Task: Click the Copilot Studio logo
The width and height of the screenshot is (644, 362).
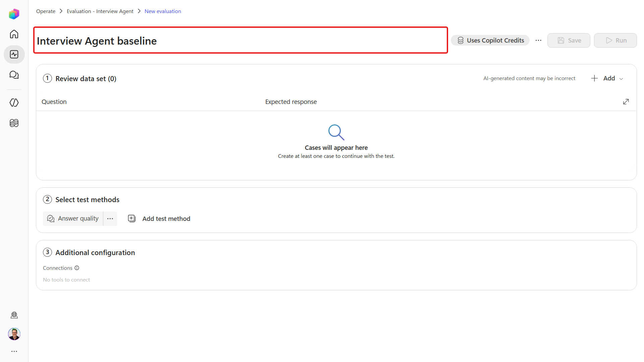Action: [x=14, y=14]
